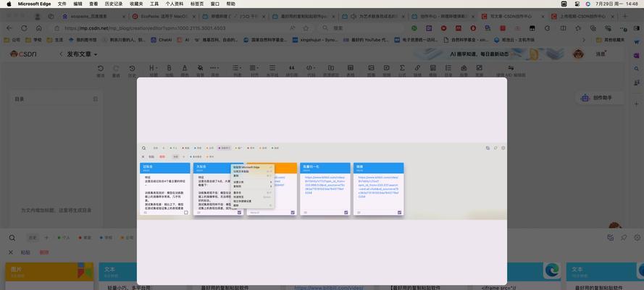Viewport: 644px width, 290px height.
Task: Insert a formula with the sigma icon
Action: pyautogui.click(x=402, y=70)
